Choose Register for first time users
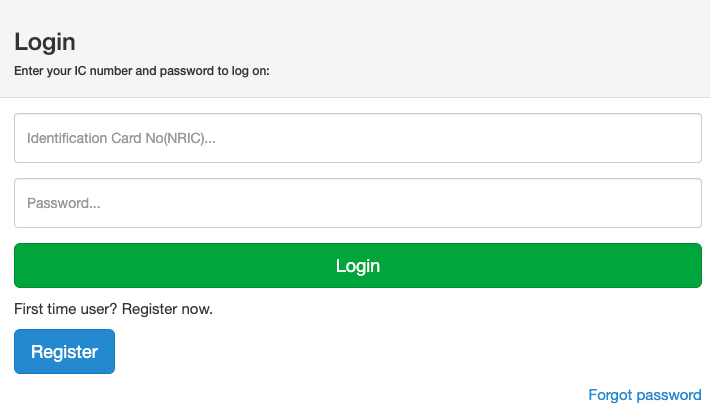 point(64,352)
